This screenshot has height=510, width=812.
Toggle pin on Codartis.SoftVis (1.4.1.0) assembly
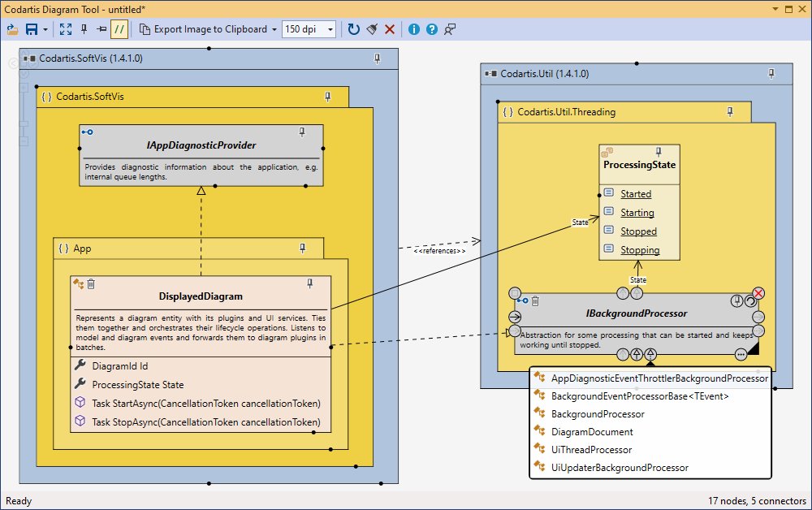[x=378, y=58]
